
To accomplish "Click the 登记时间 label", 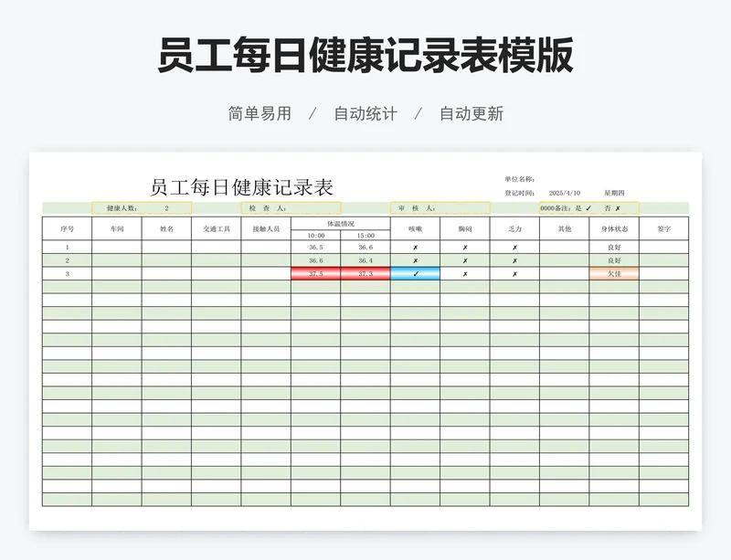I will 519,193.
